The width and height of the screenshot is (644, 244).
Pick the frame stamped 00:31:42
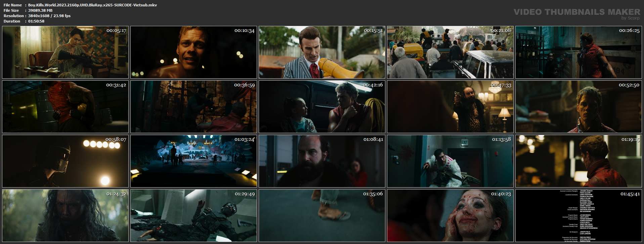point(65,107)
